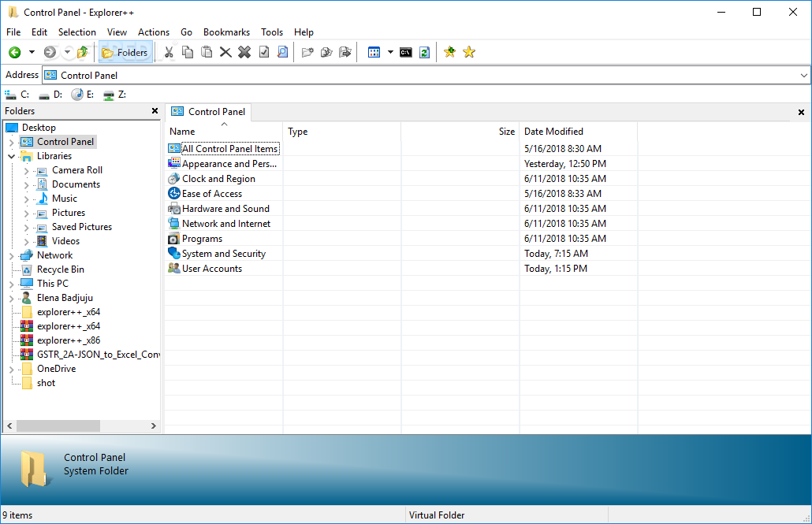Click the Refresh toolbar icon
This screenshot has width=812, height=524.
click(425, 52)
